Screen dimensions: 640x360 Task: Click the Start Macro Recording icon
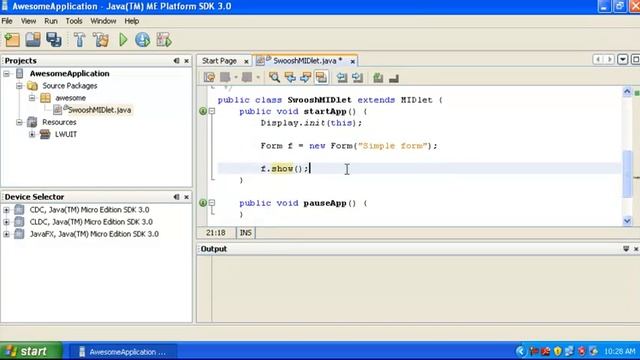(378, 77)
